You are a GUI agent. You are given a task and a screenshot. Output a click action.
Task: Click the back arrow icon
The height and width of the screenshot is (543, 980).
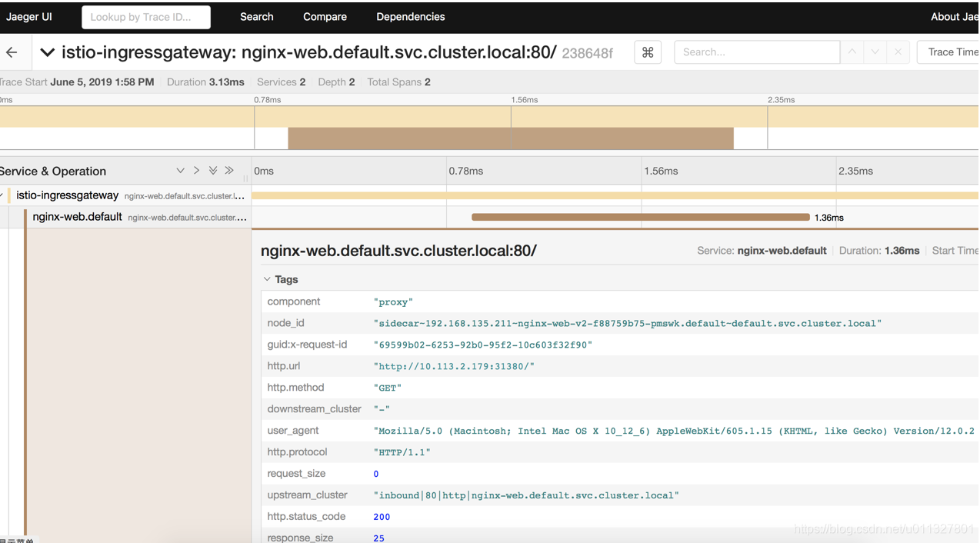point(12,52)
